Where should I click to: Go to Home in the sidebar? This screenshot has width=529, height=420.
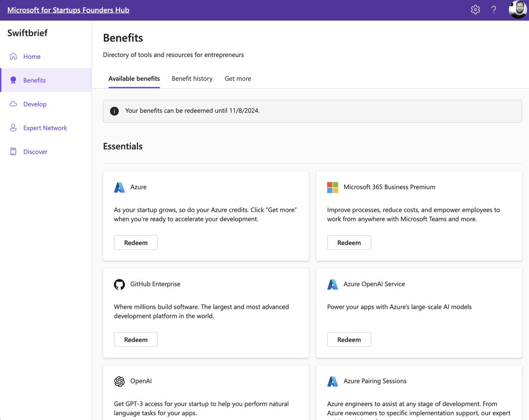tap(46, 56)
